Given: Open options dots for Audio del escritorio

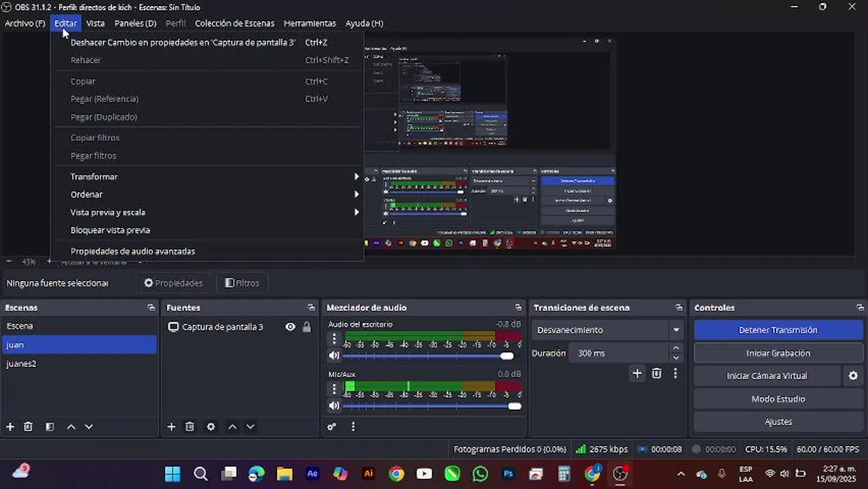Looking at the screenshot, I should (333, 339).
